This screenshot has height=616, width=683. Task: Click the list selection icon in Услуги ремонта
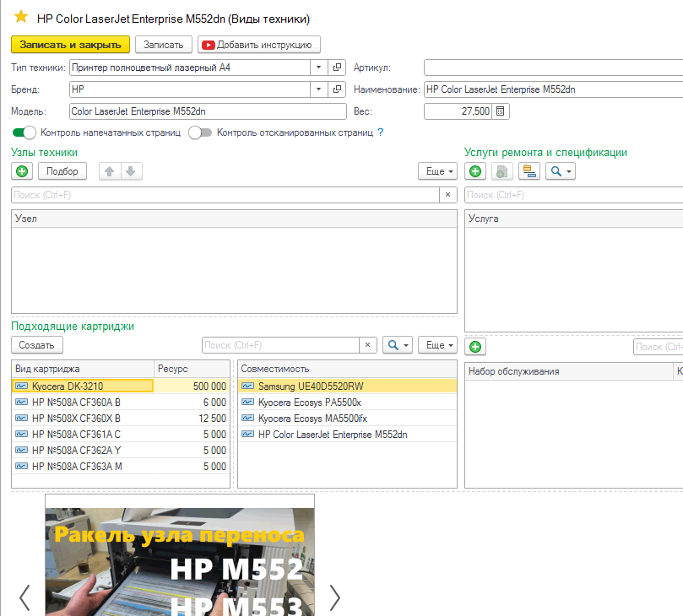tap(529, 171)
